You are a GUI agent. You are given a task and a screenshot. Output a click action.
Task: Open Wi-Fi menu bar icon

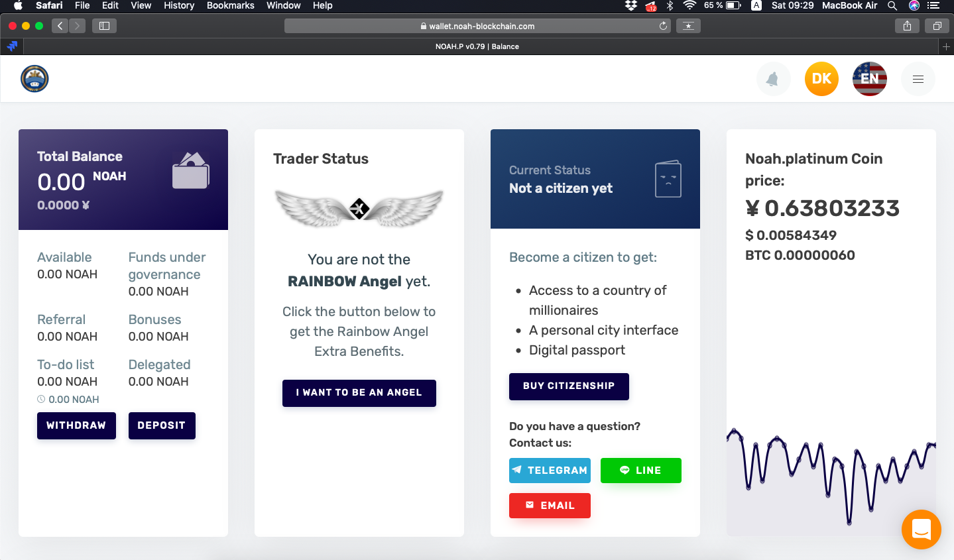(689, 5)
